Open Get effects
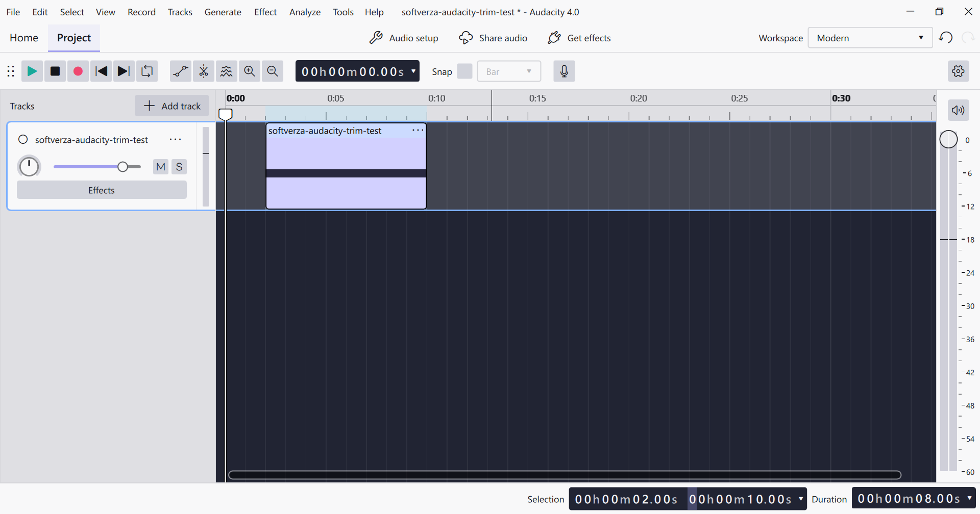 pos(579,38)
